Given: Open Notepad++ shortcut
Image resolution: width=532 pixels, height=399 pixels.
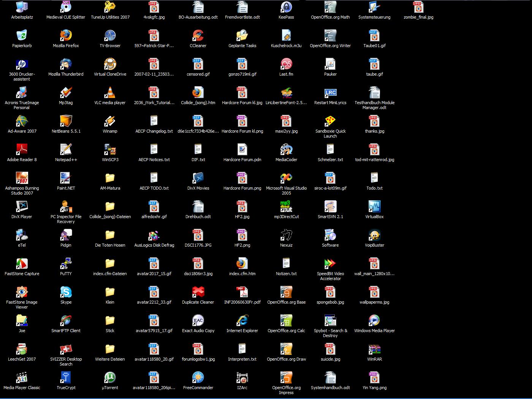Looking at the screenshot, I should 66,149.
